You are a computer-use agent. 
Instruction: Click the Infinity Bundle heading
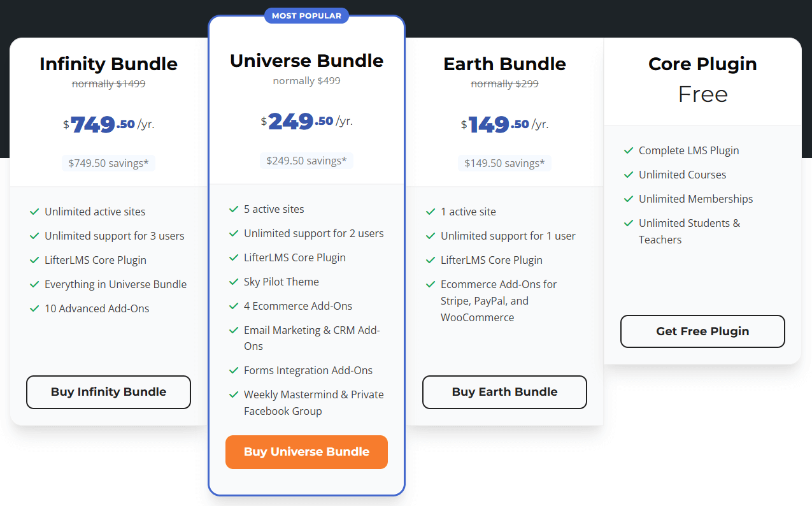(108, 64)
